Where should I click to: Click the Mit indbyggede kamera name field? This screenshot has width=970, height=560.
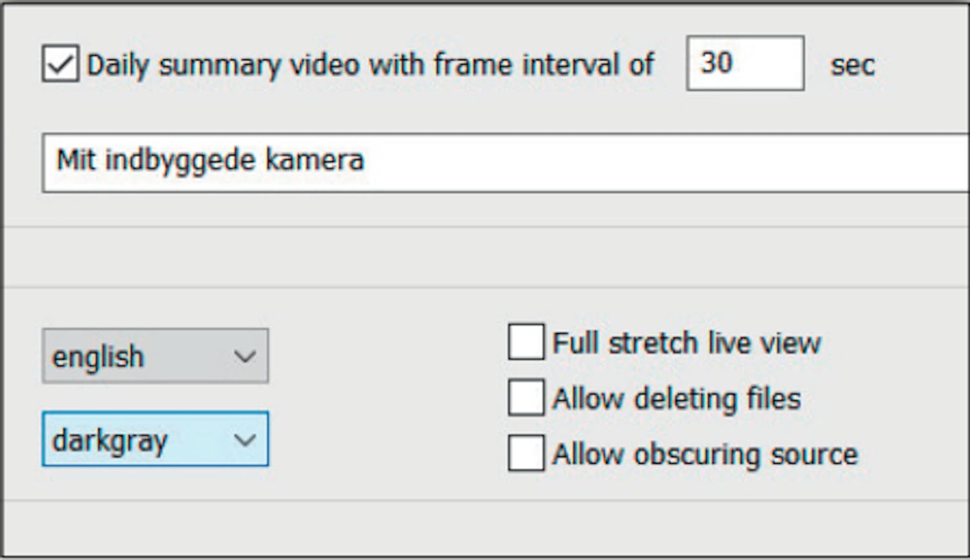tap(504, 162)
